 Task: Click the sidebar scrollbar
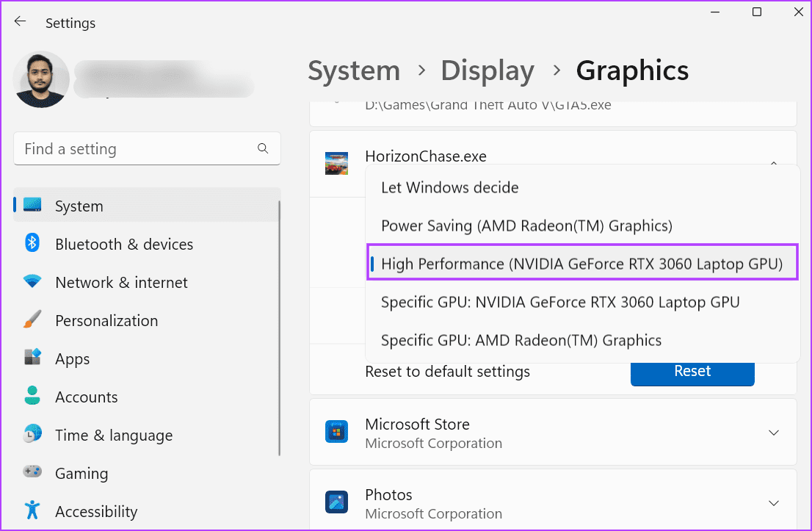[x=280, y=328]
